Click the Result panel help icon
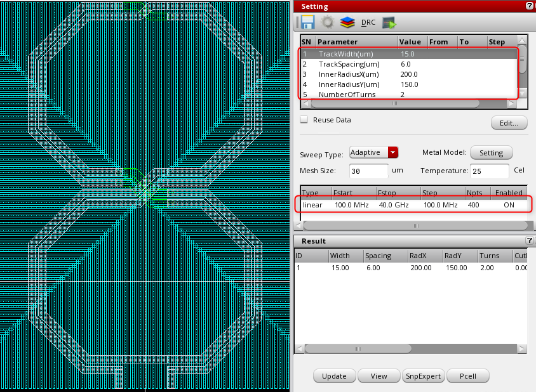536x392 pixels. click(530, 241)
